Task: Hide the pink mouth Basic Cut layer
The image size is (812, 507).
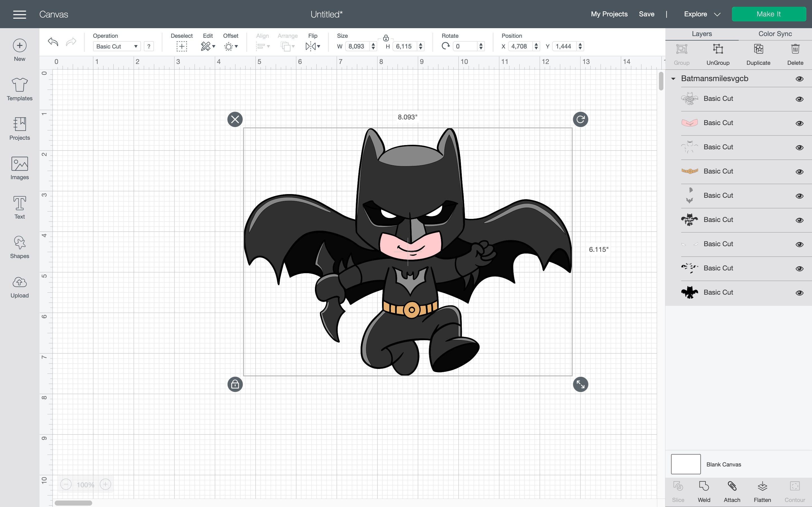Action: click(800, 123)
